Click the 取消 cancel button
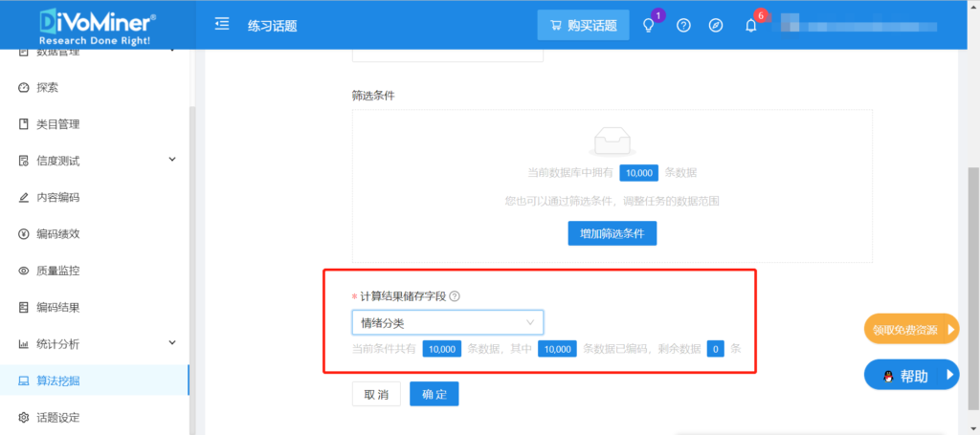 (376, 394)
